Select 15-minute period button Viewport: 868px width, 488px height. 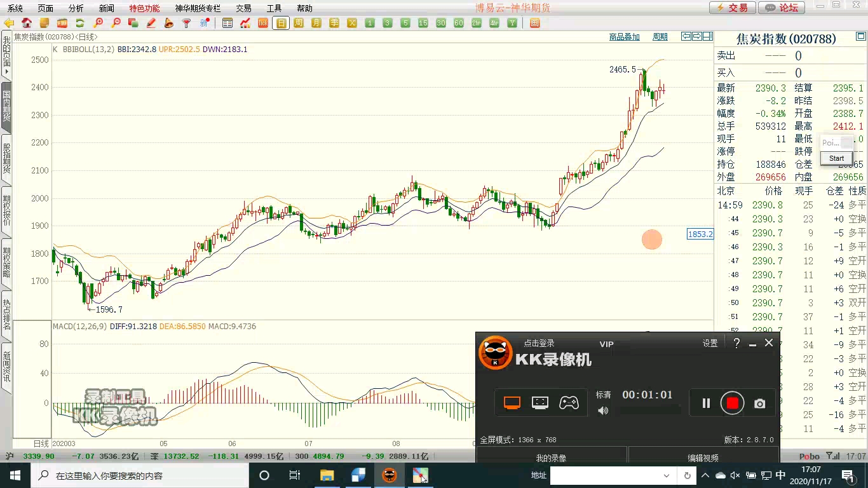423,23
